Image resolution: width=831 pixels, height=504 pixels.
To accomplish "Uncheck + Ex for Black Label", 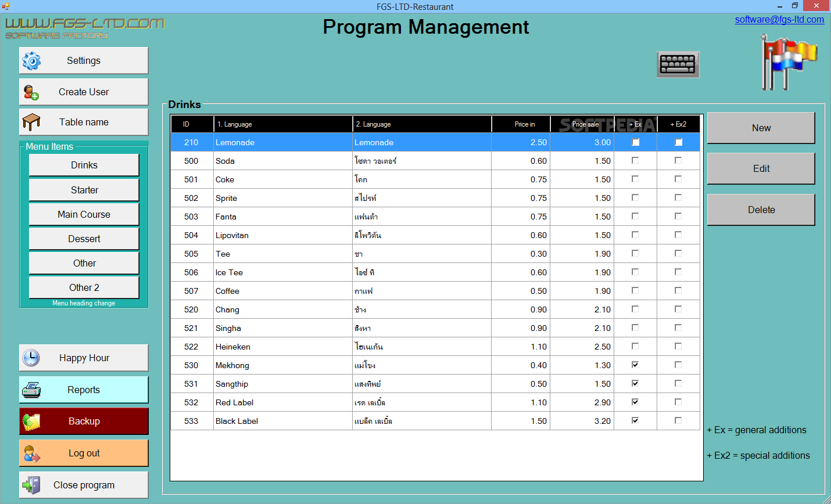I will [x=635, y=421].
